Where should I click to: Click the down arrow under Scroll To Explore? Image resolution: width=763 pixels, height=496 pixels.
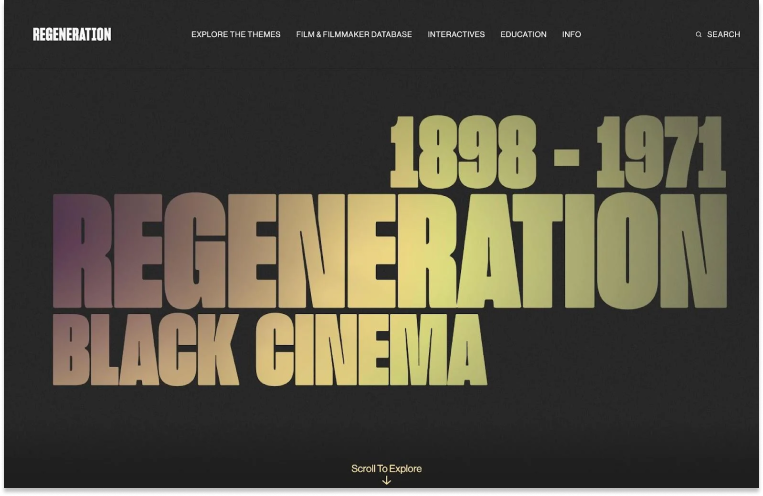point(386,480)
